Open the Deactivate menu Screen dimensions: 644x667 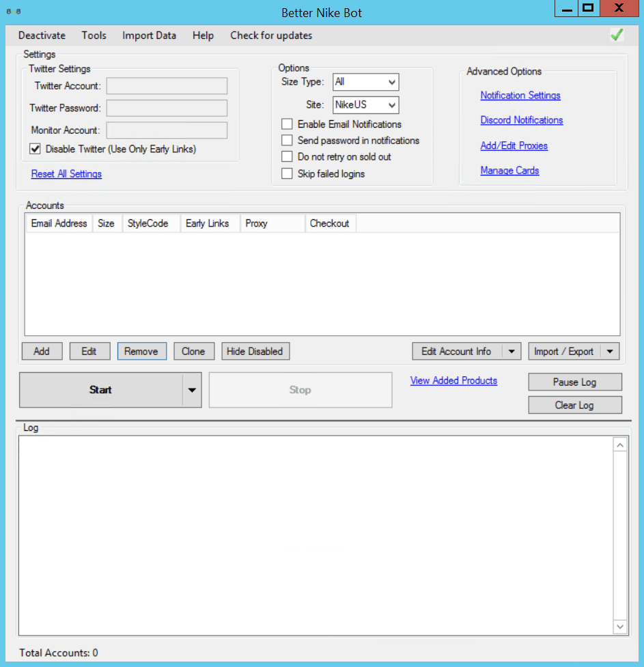click(42, 36)
